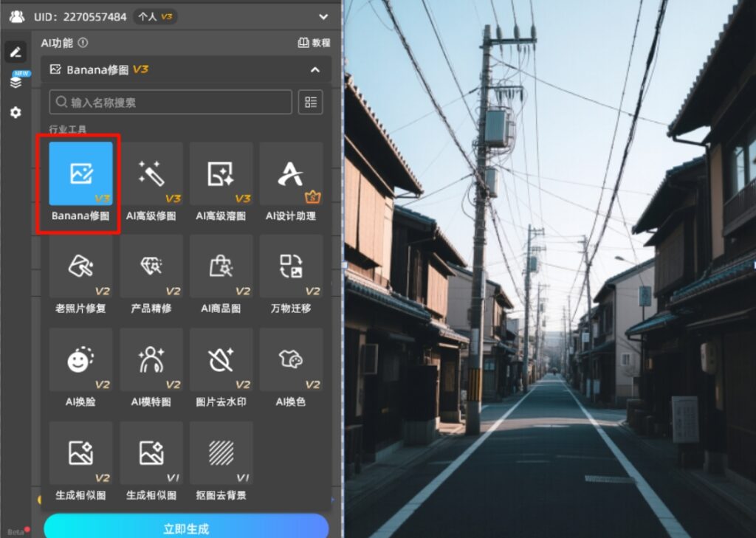The image size is (756, 538).
Task: Select the 抠图去背景 background removal tool
Action: (221, 454)
